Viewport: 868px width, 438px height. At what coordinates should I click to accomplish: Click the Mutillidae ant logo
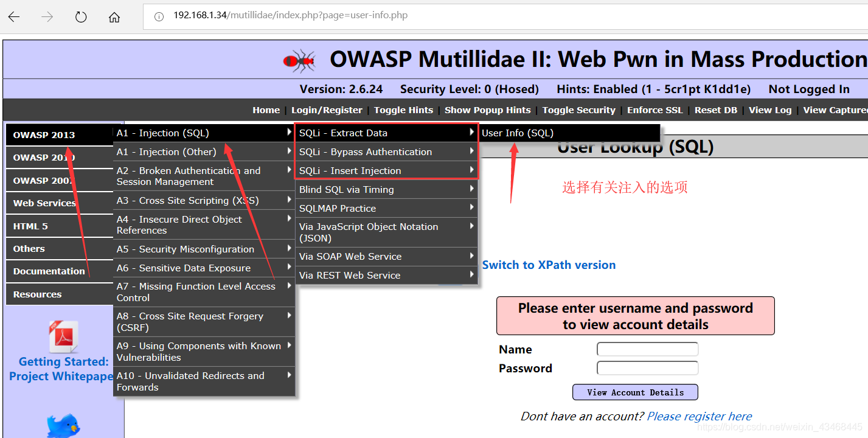click(299, 60)
